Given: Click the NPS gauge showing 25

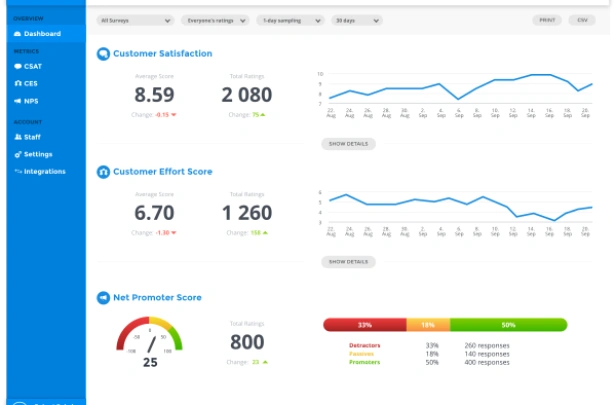Looking at the screenshot, I should pos(150,342).
